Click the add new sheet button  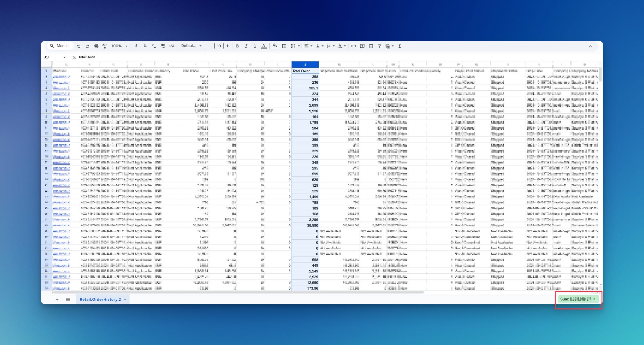57,299
